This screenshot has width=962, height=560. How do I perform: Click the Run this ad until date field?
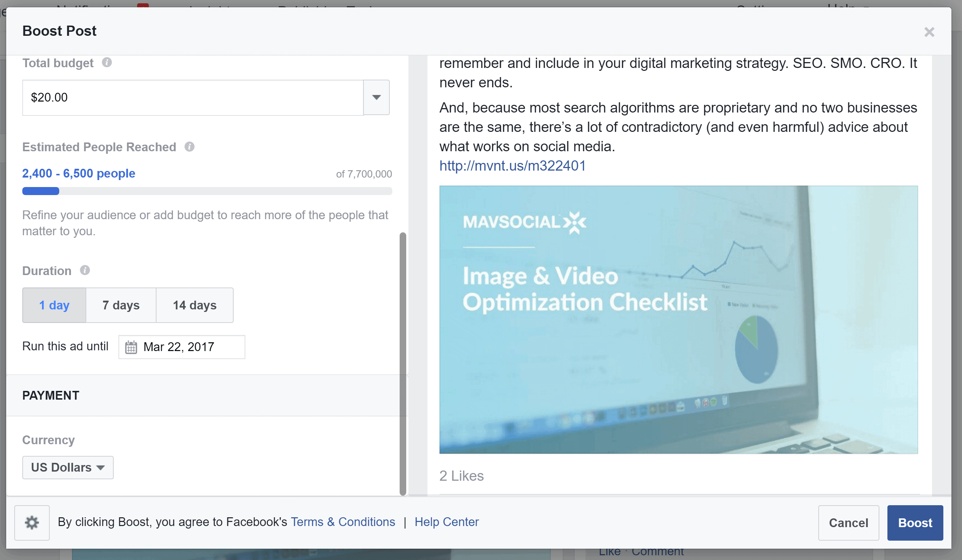tap(182, 347)
